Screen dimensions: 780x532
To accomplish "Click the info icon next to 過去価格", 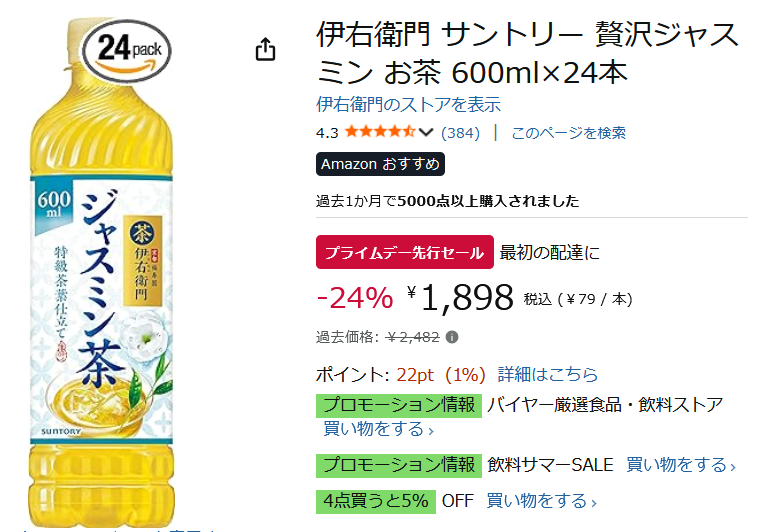I will click(x=452, y=337).
